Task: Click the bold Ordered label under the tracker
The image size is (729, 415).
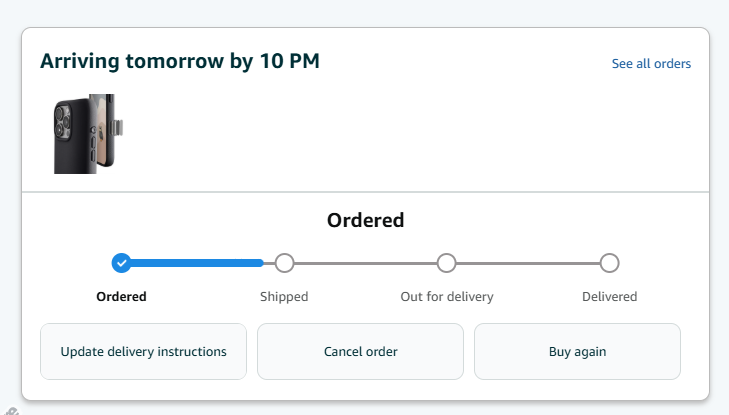Action: [x=121, y=297]
